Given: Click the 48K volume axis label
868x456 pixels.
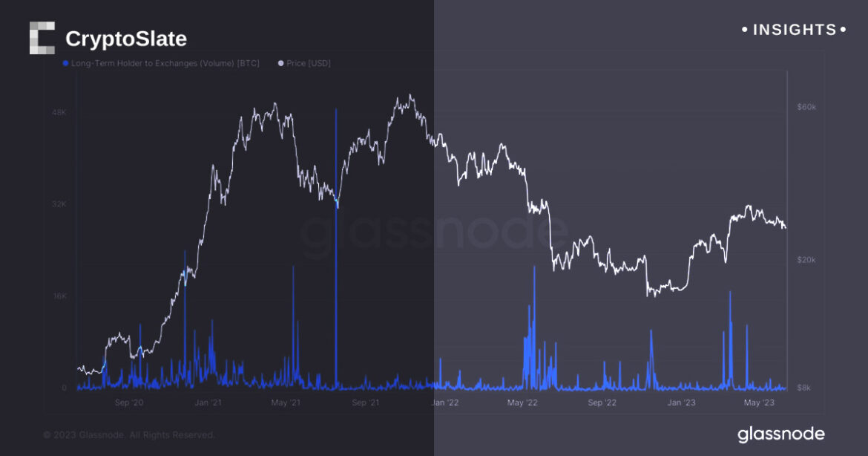Looking at the screenshot, I should click(59, 113).
